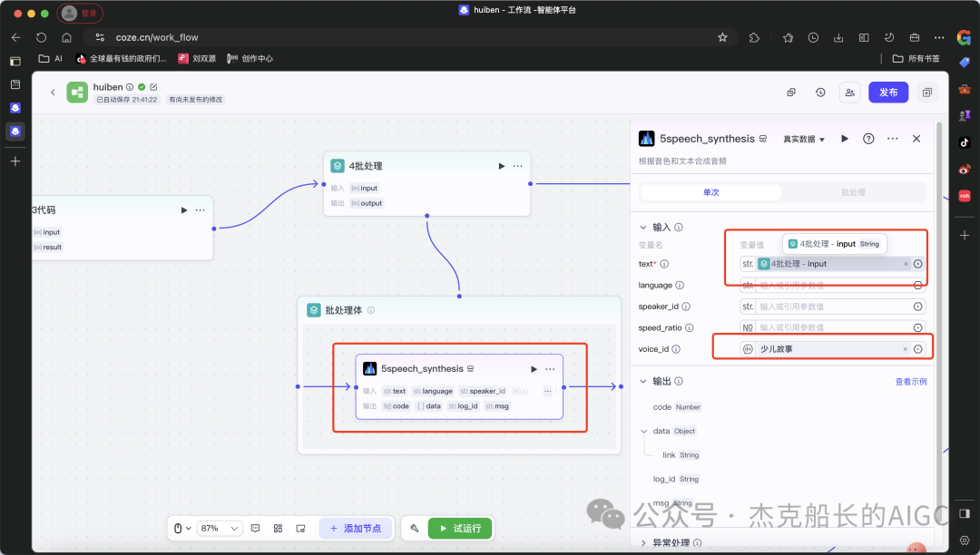This screenshot has height=555, width=980.
Task: Open workflow version history clock icon
Action: [x=820, y=92]
